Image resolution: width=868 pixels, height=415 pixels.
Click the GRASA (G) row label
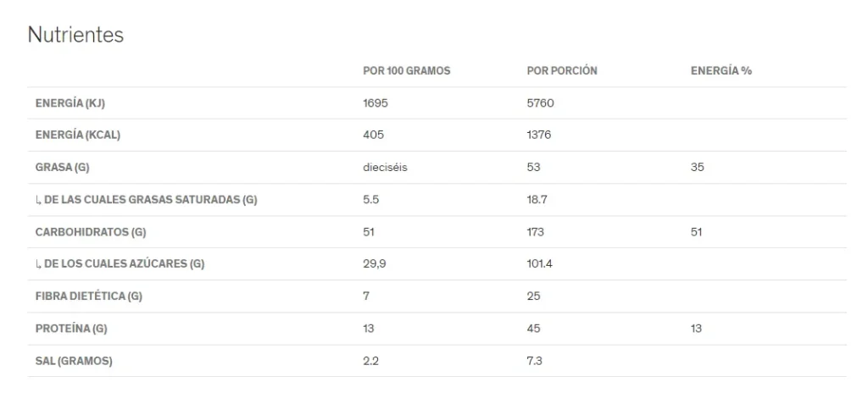tap(62, 167)
